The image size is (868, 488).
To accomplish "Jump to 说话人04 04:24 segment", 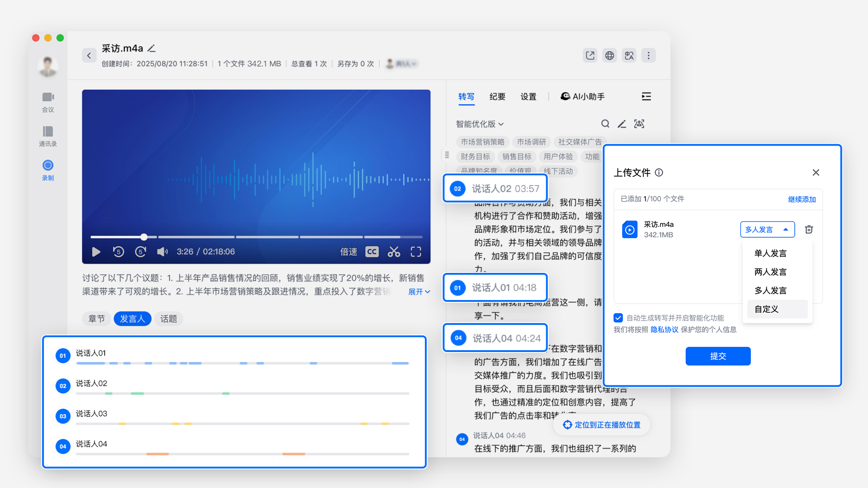I will click(x=495, y=338).
